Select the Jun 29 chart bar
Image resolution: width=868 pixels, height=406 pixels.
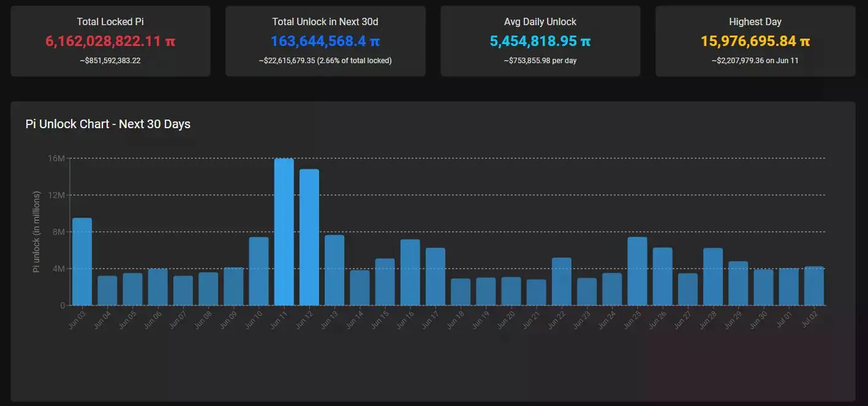(x=739, y=283)
